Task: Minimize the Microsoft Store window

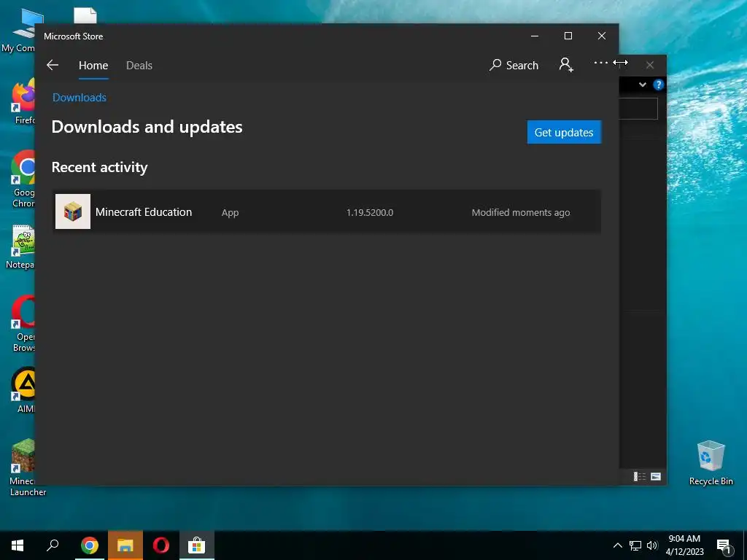Action: (535, 36)
